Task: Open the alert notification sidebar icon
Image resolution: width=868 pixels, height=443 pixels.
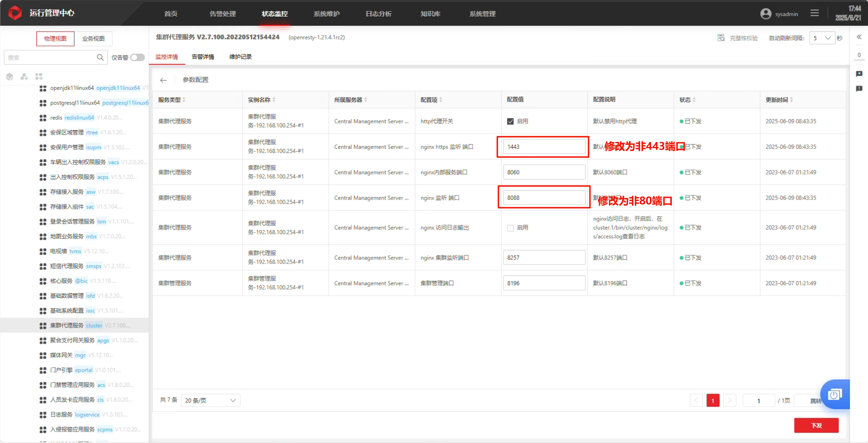Action: 859,88
